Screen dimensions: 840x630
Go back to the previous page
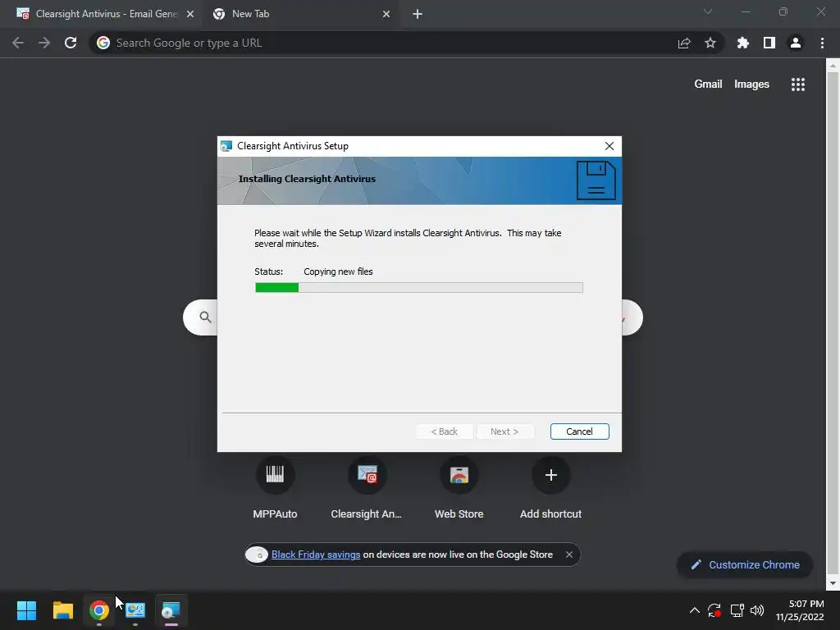point(18,43)
